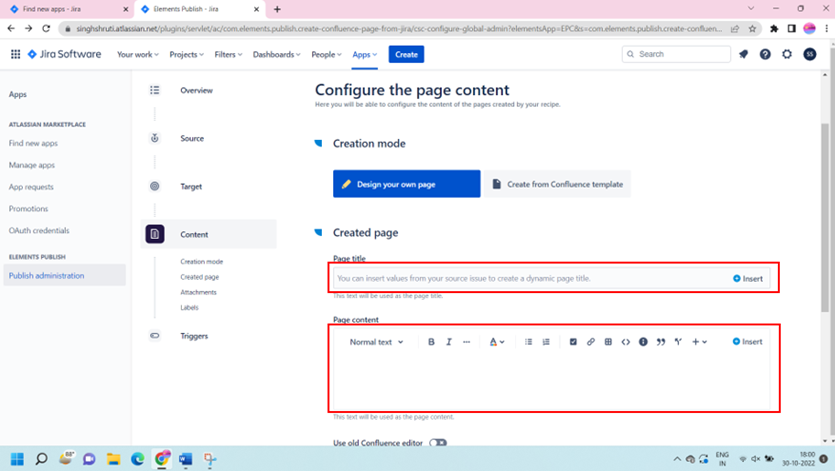Image resolution: width=835 pixels, height=471 pixels.
Task: Jump to Attachments sub-item
Action: tap(198, 293)
